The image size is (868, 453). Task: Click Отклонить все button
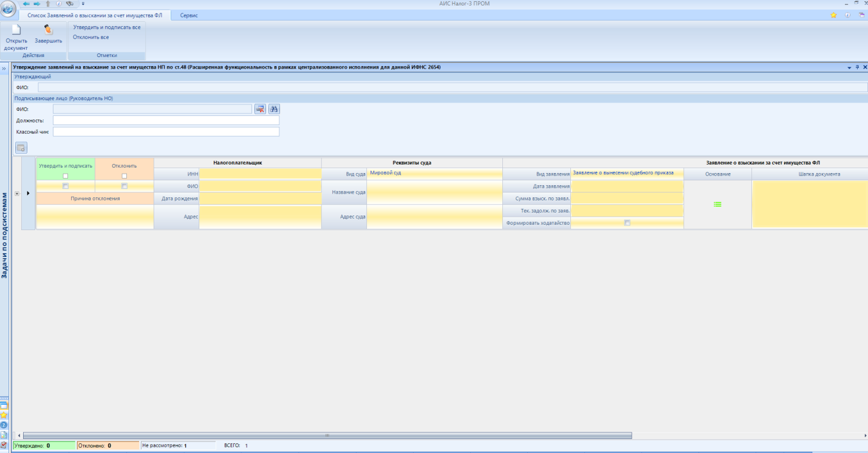tap(91, 37)
